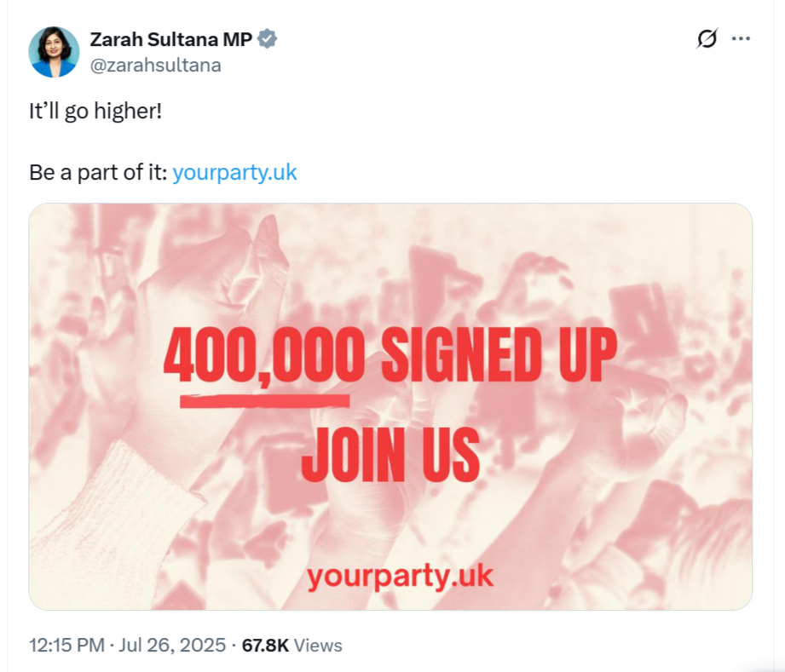
Task: Click the red underline beneath 400,000
Action: pyautogui.click(x=264, y=397)
